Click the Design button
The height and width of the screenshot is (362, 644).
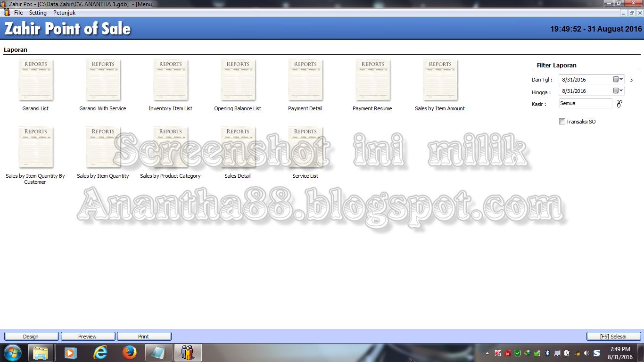coord(31,337)
